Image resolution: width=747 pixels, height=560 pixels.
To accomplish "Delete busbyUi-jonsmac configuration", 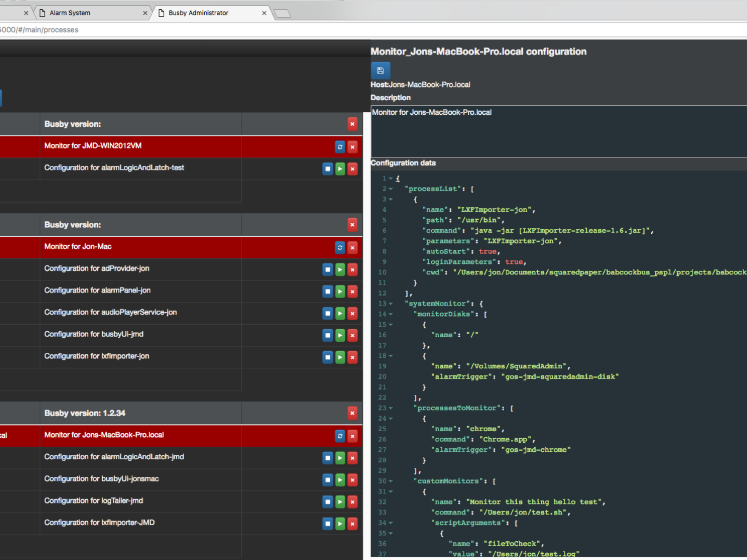I will coord(352,480).
